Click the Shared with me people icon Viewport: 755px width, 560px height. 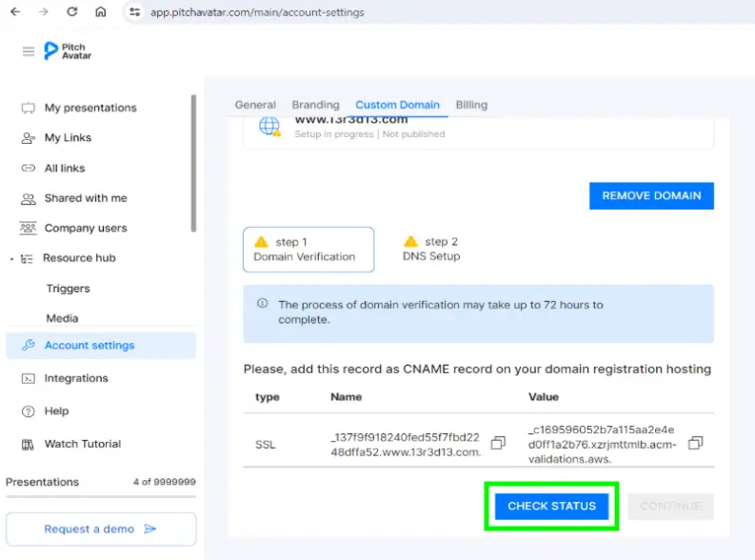(x=29, y=198)
